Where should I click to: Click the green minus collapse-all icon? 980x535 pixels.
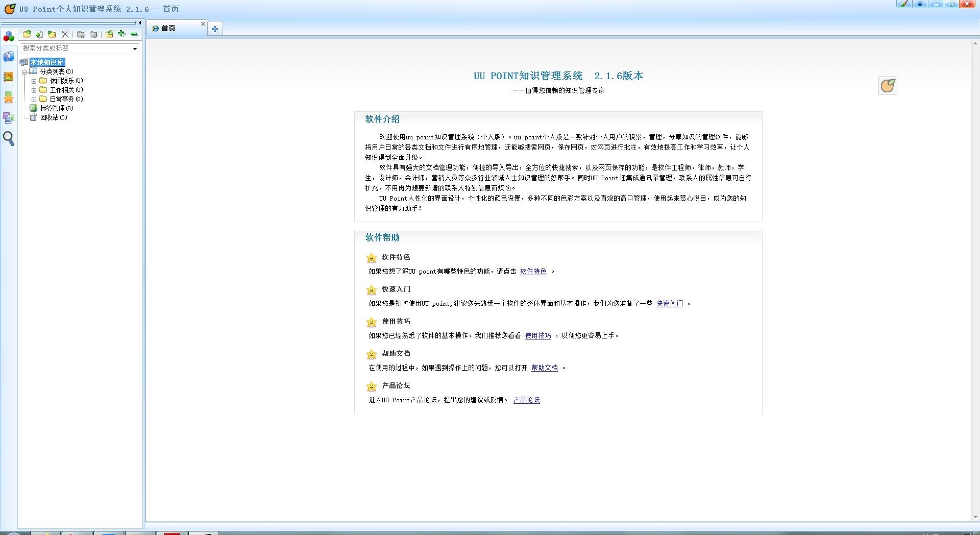[x=134, y=34]
